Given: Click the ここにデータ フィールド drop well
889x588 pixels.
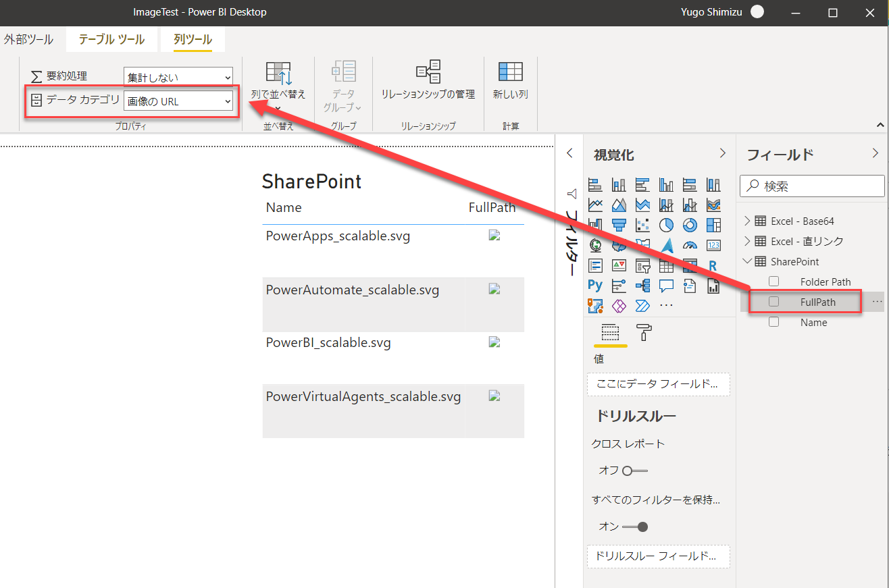Looking at the screenshot, I should 659,384.
